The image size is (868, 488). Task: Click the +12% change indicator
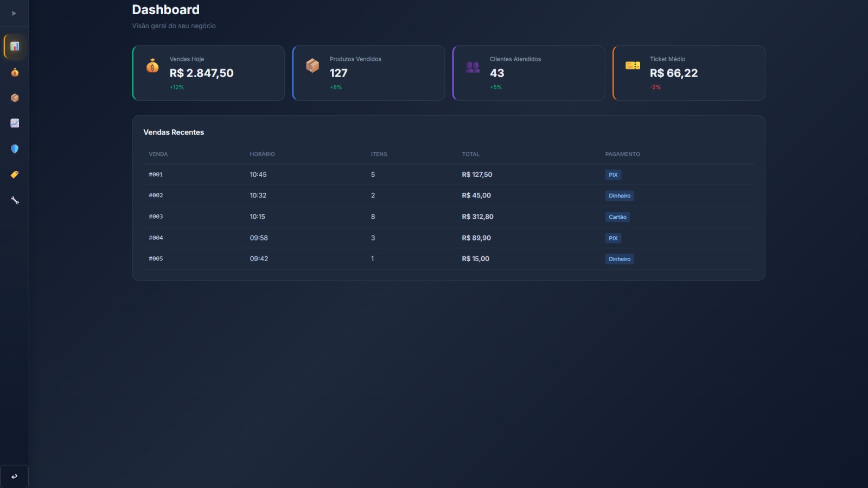point(177,87)
